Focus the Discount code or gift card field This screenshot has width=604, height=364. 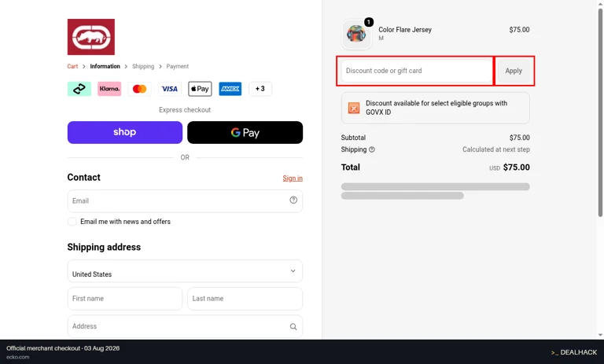(417, 71)
